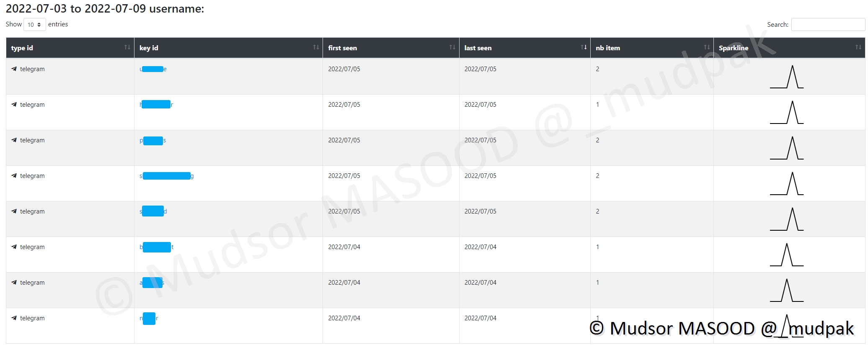Click the sparkline in the fourth row
868x345 pixels.
coord(787,184)
